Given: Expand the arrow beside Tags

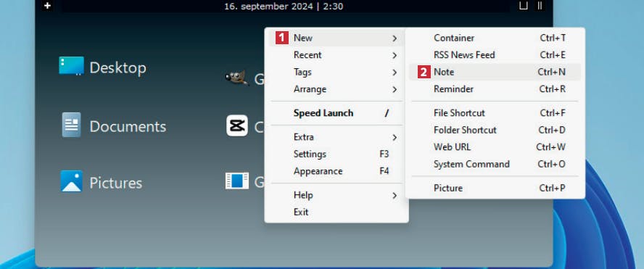Looking at the screenshot, I should pyautogui.click(x=395, y=73).
